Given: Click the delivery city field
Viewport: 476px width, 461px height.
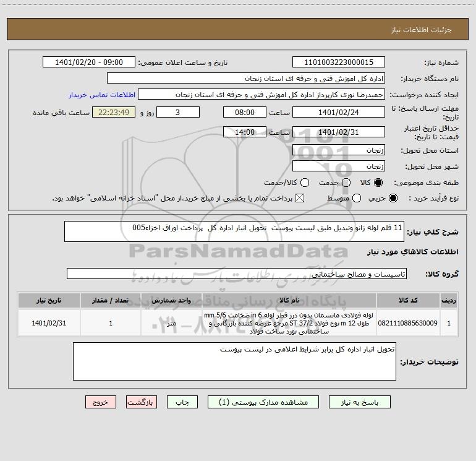Looking at the screenshot, I should click(x=339, y=166).
